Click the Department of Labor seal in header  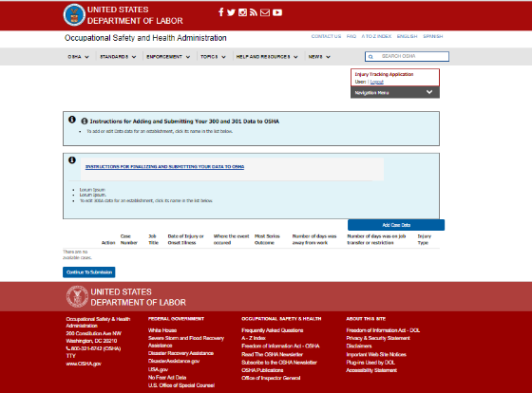pos(74,15)
